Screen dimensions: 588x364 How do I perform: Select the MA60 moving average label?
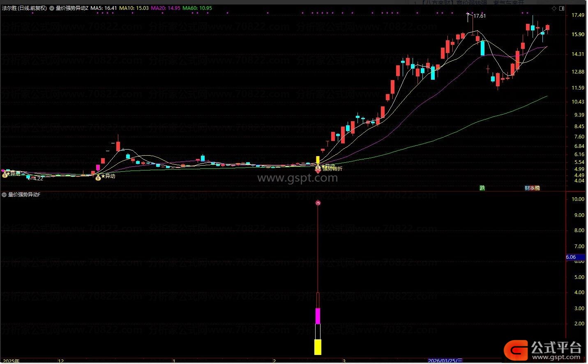[x=197, y=8]
